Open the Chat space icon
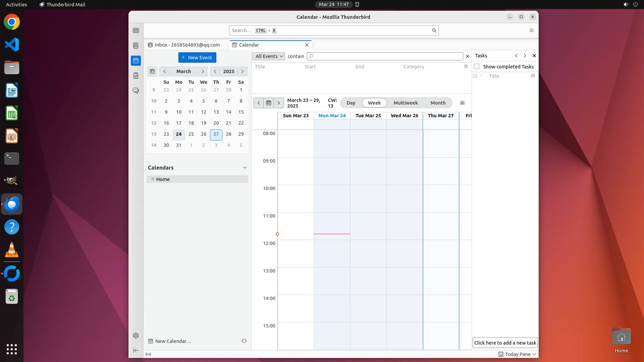This screenshot has width=644, height=362. coord(136,91)
